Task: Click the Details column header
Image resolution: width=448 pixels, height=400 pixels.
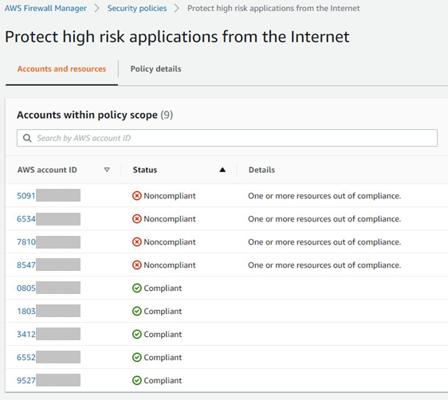Action: pyautogui.click(x=262, y=170)
